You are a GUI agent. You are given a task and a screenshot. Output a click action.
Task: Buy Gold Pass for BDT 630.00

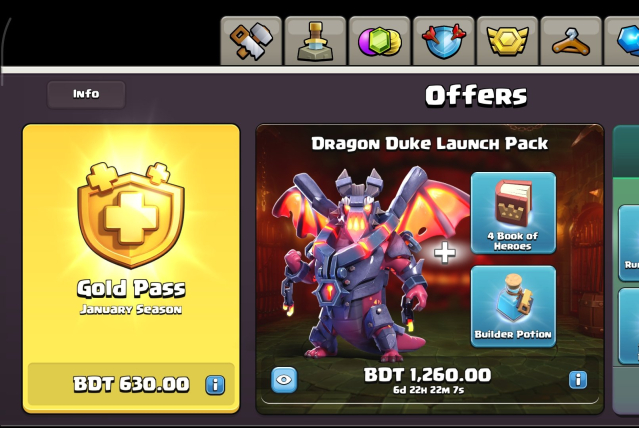pyautogui.click(x=131, y=384)
